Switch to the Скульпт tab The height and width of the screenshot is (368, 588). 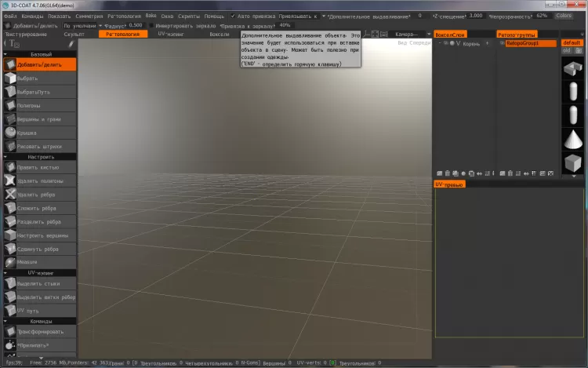click(74, 35)
